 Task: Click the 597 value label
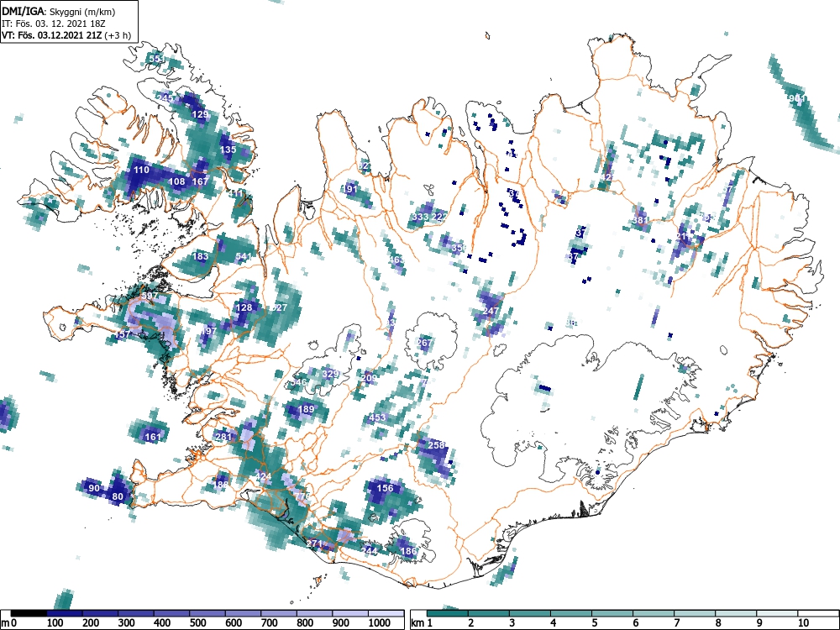click(x=150, y=295)
